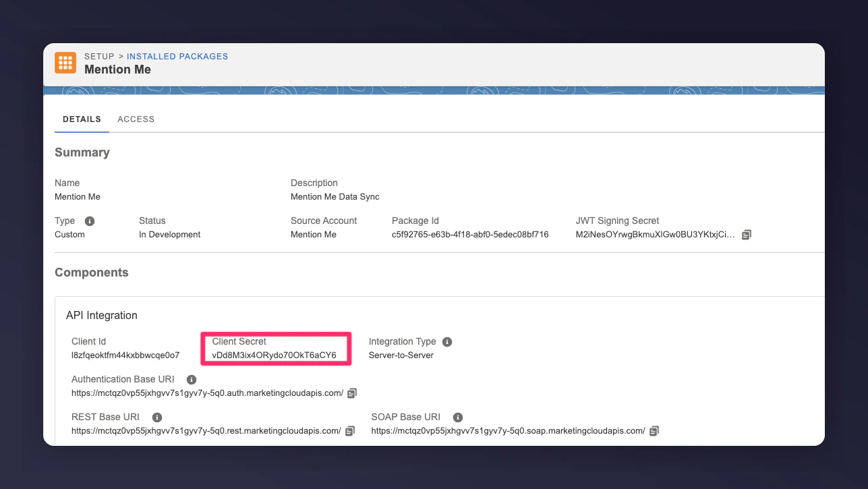Copy the REST Base URI
The image size is (868, 489).
[x=350, y=430]
